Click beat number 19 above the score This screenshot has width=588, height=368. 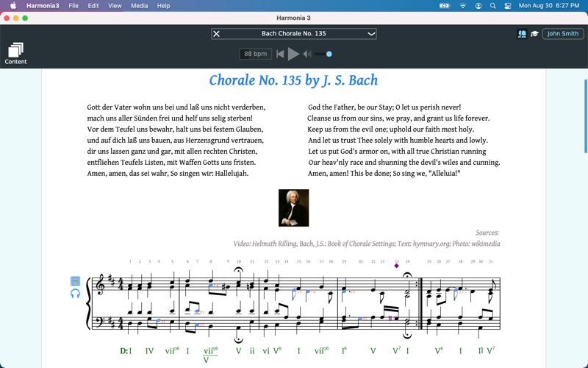(344, 261)
